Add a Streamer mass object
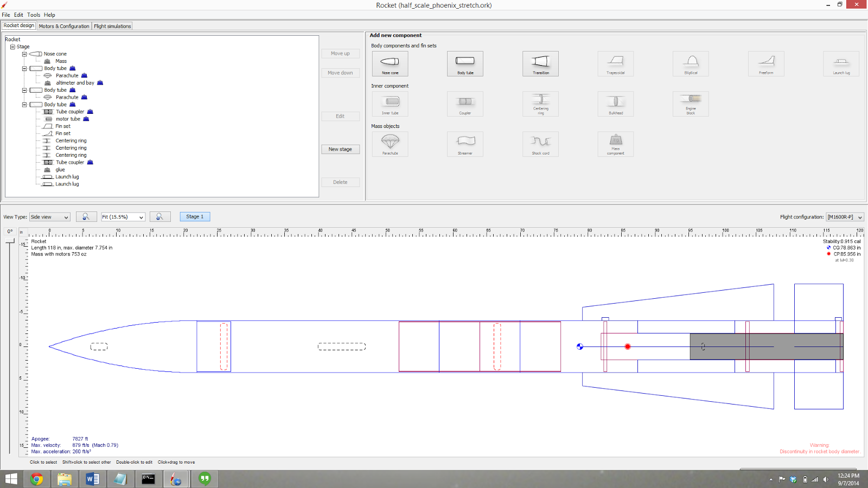Image resolution: width=868 pixels, height=488 pixels. [x=465, y=144]
